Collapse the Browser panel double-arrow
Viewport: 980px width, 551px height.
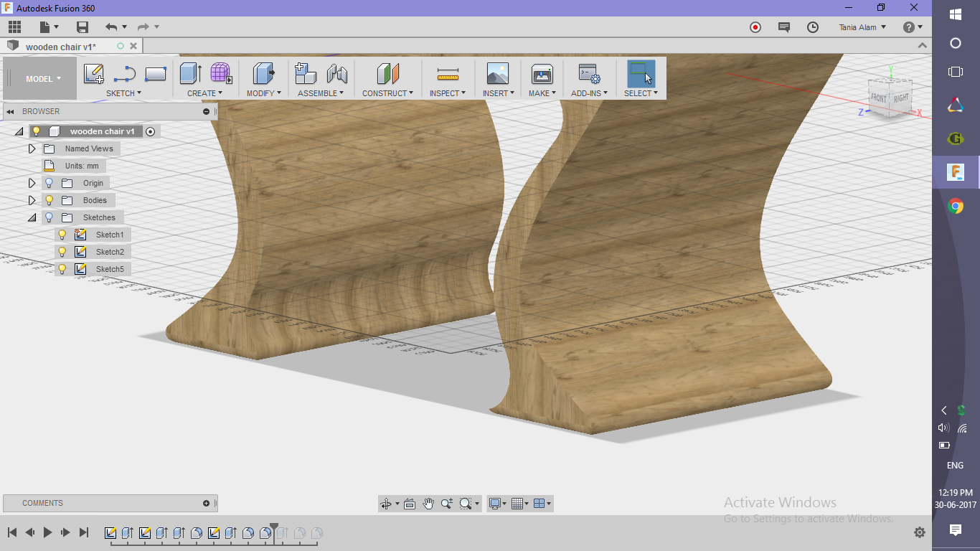11,111
